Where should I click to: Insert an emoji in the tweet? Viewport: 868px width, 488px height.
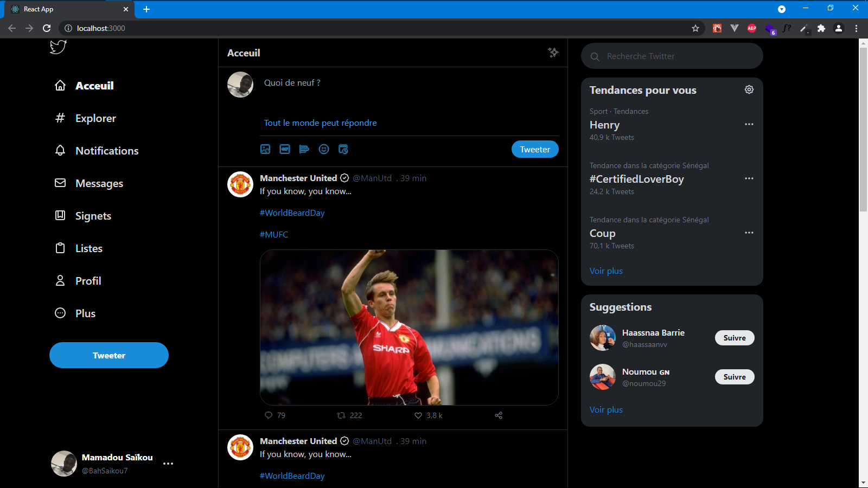324,149
